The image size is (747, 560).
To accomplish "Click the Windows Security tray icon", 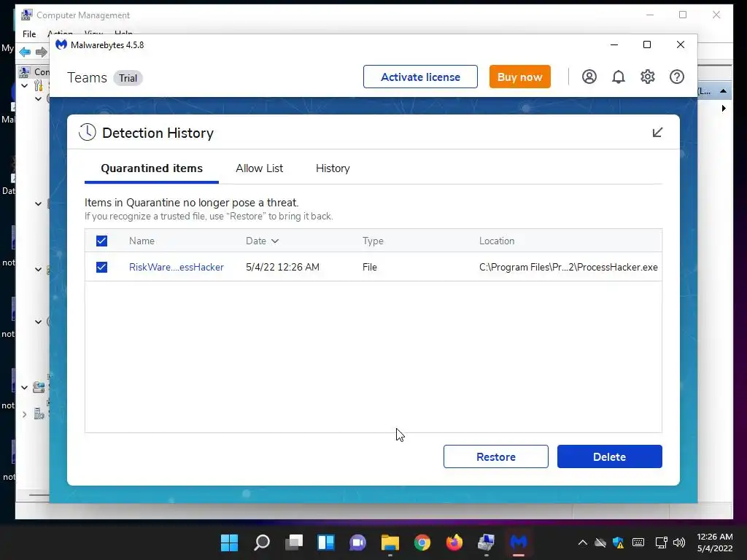I will tap(619, 542).
